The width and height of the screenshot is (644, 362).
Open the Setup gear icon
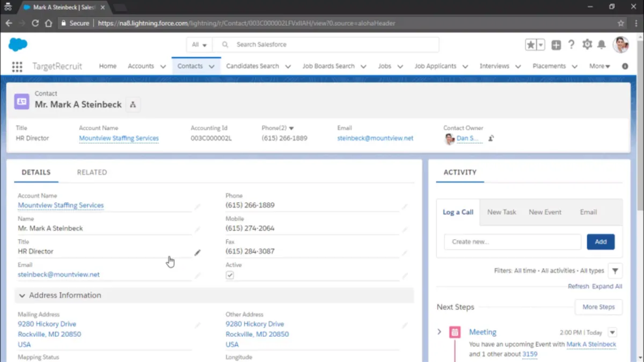pos(587,45)
